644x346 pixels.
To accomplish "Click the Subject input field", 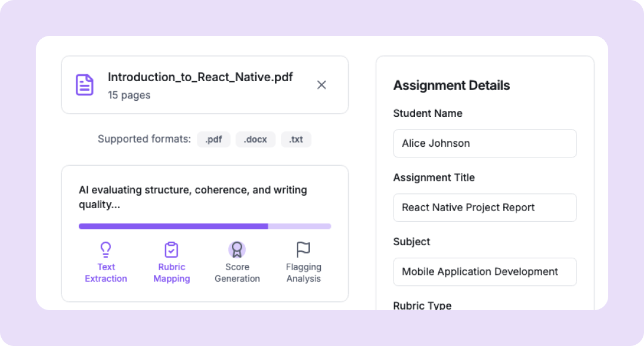I will point(485,272).
